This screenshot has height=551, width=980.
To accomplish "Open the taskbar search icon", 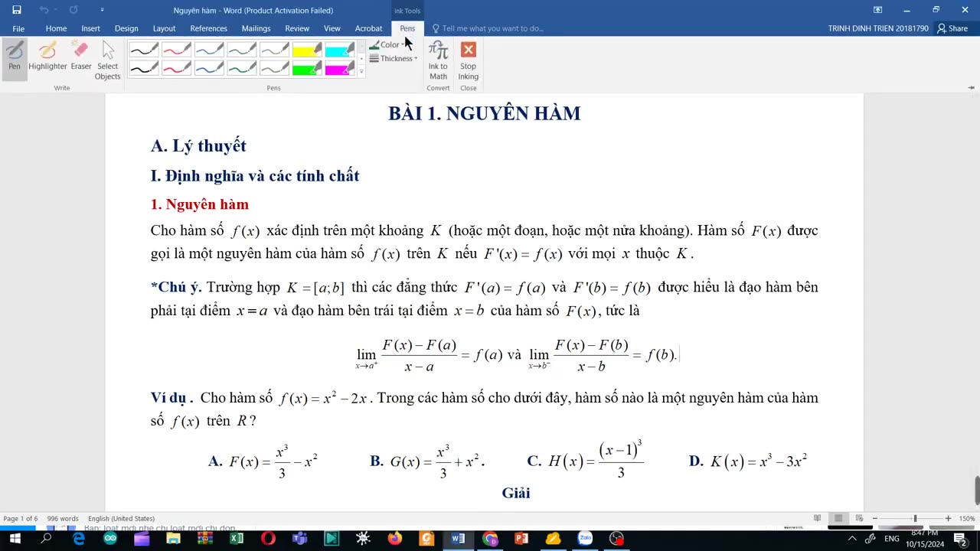I will [46, 539].
